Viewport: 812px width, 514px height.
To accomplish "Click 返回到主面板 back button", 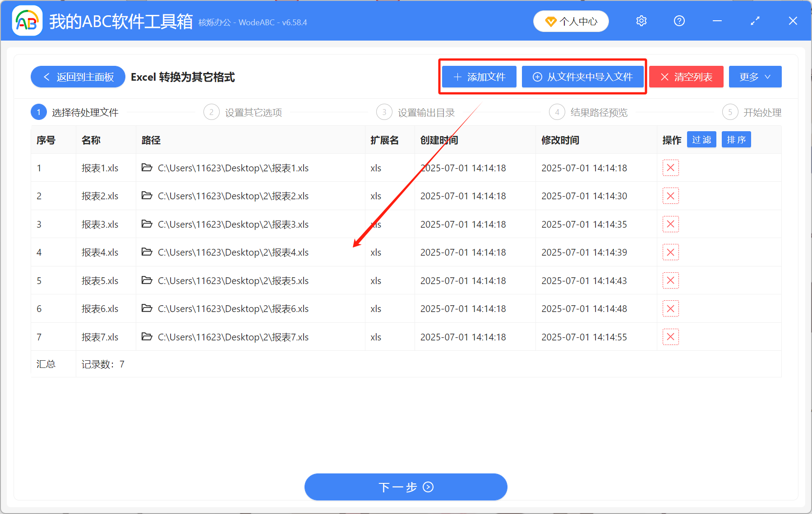I will [x=78, y=77].
